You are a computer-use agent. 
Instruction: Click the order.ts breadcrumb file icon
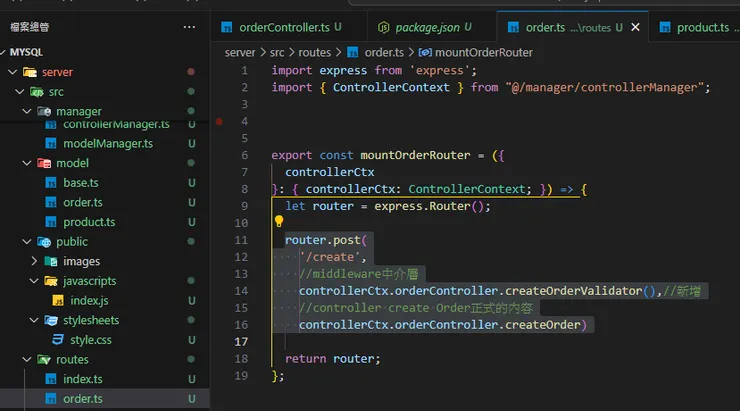[x=353, y=52]
